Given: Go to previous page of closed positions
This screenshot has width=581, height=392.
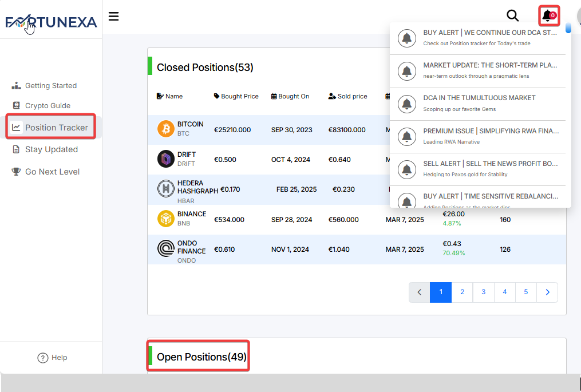Looking at the screenshot, I should (x=420, y=292).
